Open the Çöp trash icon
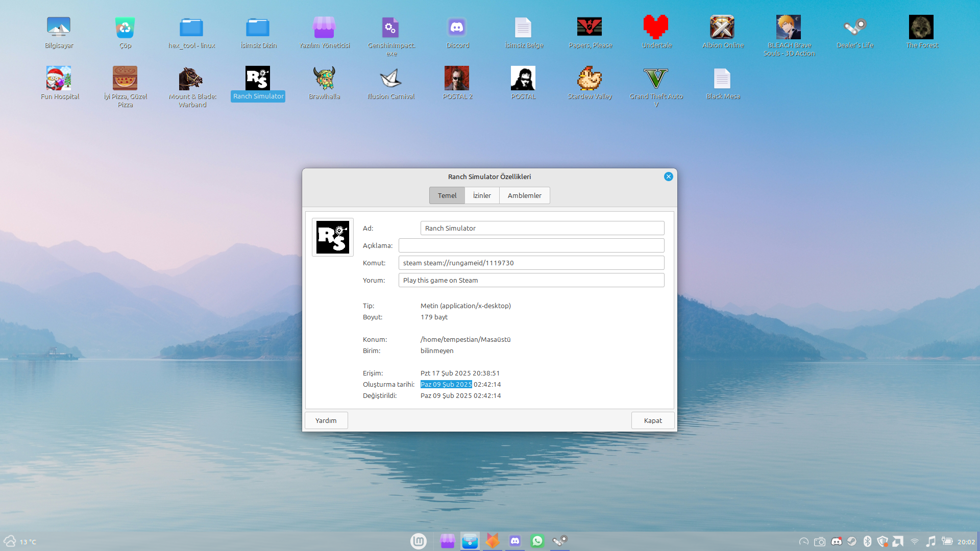This screenshot has height=551, width=980. [125, 28]
